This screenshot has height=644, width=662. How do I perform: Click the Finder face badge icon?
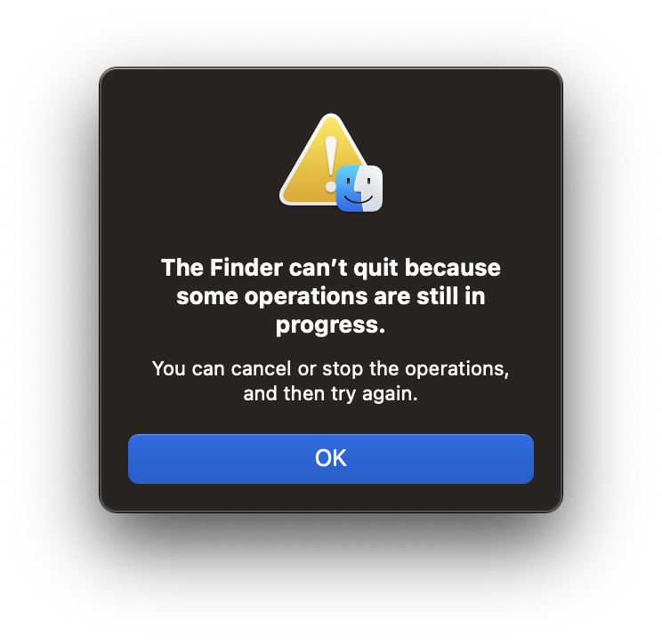click(359, 189)
